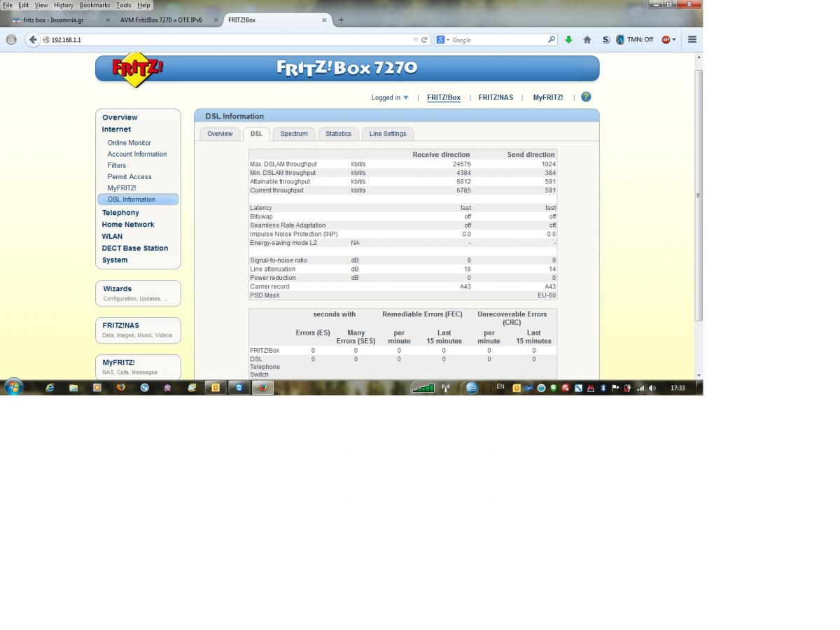Expand the Adblock Plus dropdown arrow
This screenshot has height=630, width=840.
(674, 40)
